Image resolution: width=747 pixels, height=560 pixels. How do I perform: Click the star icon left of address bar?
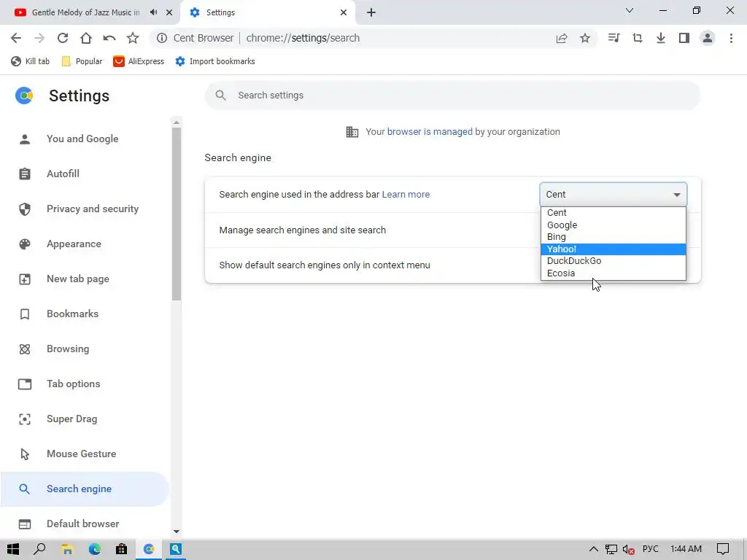(x=133, y=38)
